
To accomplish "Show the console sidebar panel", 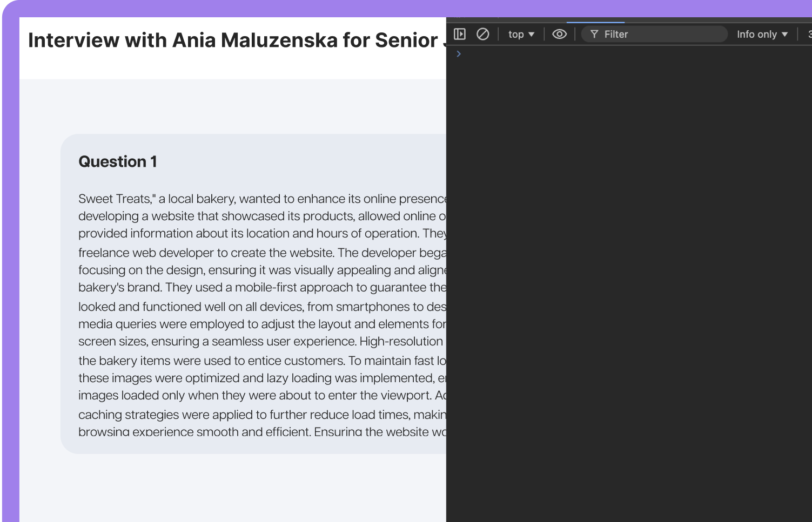I will (460, 34).
